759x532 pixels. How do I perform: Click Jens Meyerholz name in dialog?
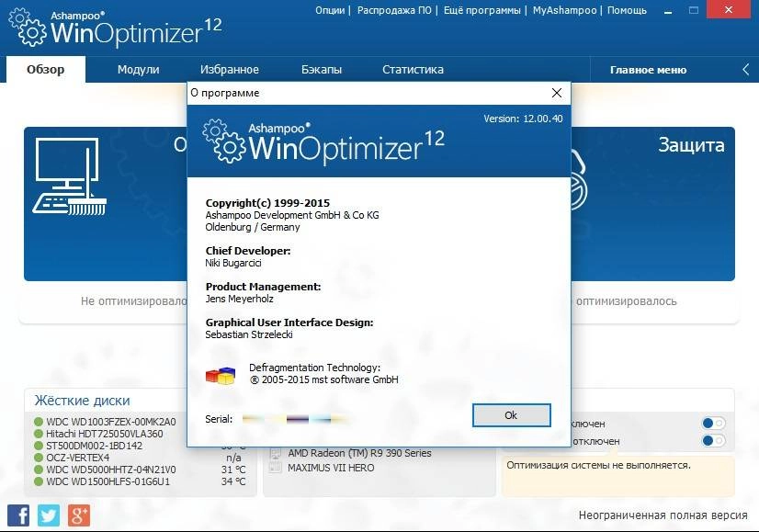[240, 299]
